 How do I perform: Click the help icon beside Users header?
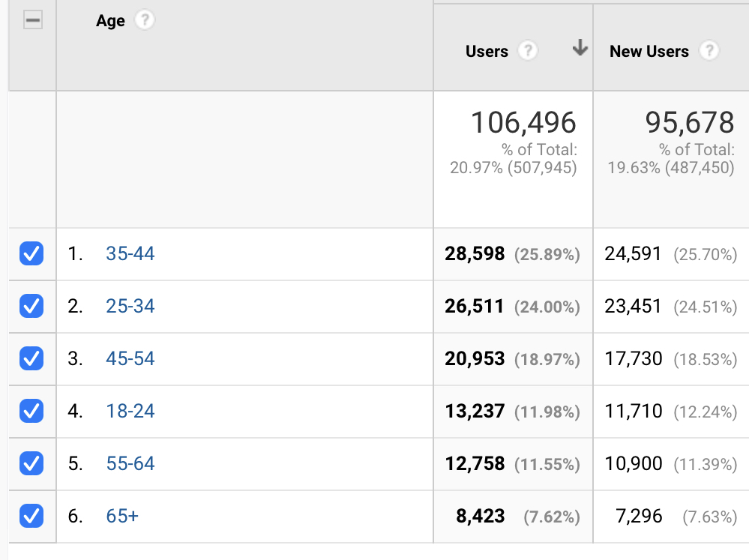(529, 51)
